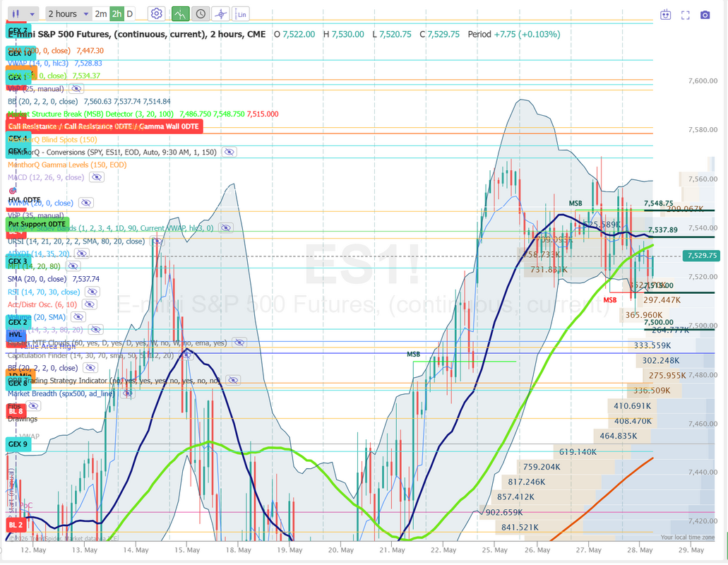Open chart settings gear icon
The width and height of the screenshot is (728, 565).
(157, 14)
